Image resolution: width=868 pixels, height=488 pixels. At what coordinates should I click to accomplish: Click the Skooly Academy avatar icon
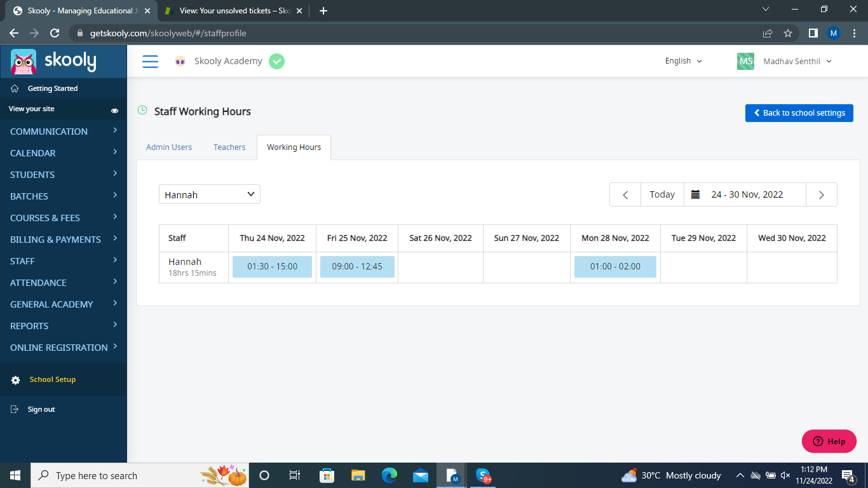(180, 61)
